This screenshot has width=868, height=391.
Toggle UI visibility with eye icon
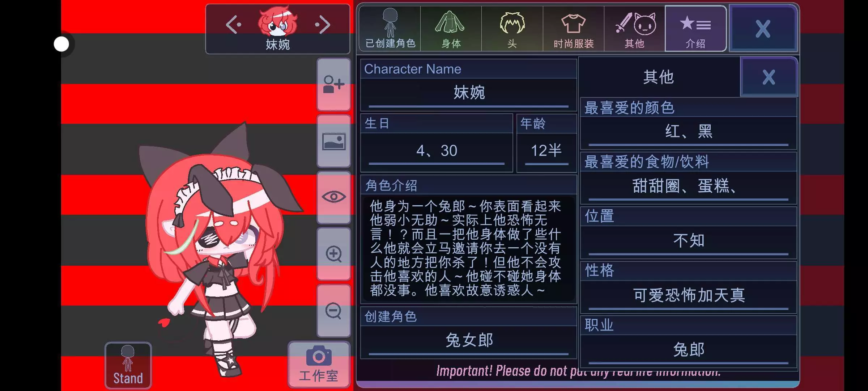point(333,197)
